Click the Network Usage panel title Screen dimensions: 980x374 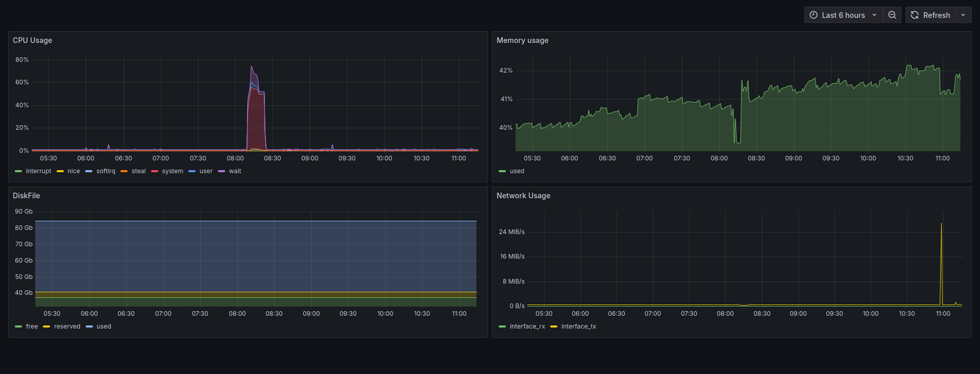[523, 196]
